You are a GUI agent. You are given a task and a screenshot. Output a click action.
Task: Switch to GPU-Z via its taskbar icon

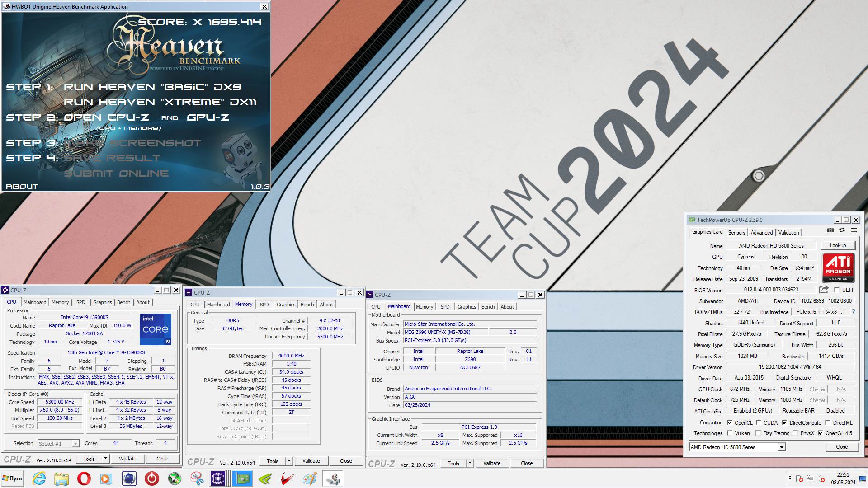pyautogui.click(x=242, y=479)
